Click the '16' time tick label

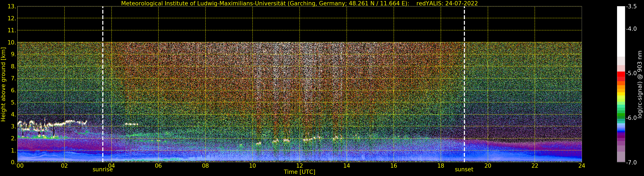pyautogui.click(x=394, y=166)
